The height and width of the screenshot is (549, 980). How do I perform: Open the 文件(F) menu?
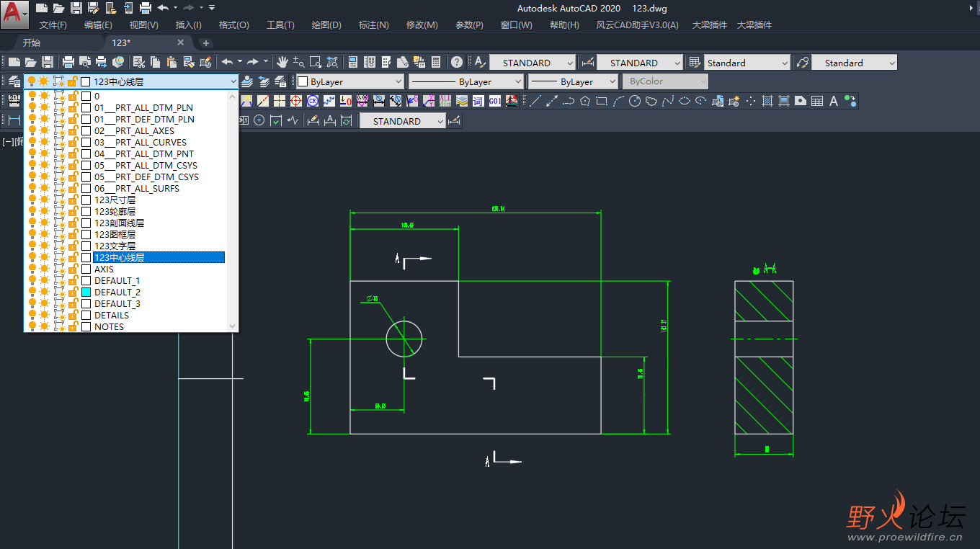(x=53, y=25)
